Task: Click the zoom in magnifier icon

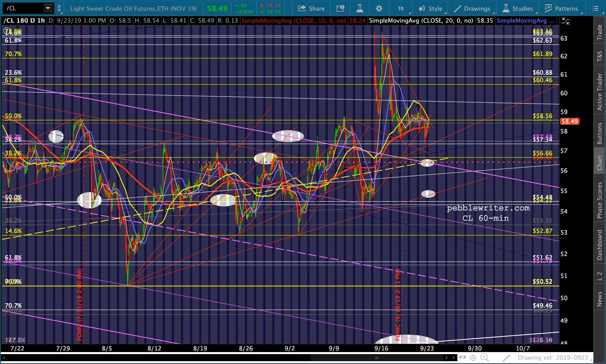Action: pos(484,358)
